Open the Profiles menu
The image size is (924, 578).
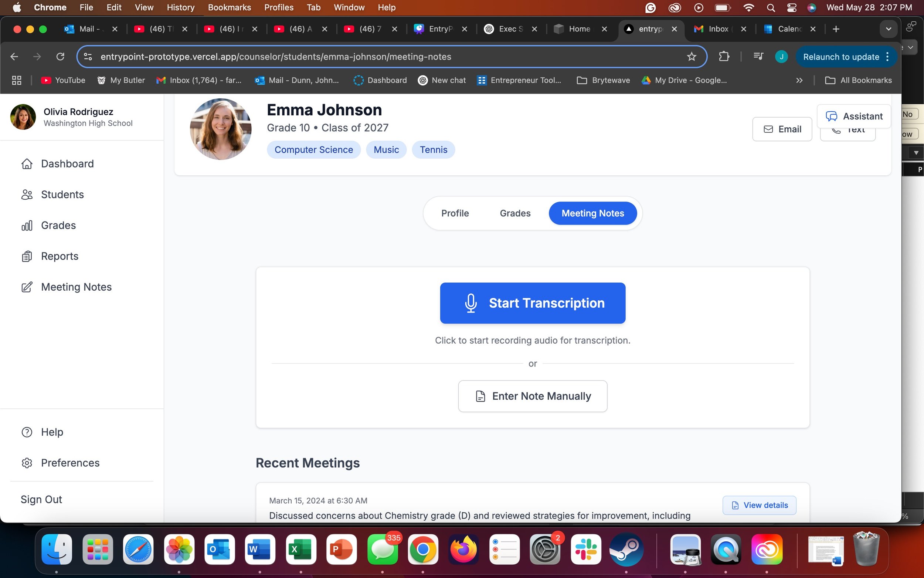click(279, 7)
